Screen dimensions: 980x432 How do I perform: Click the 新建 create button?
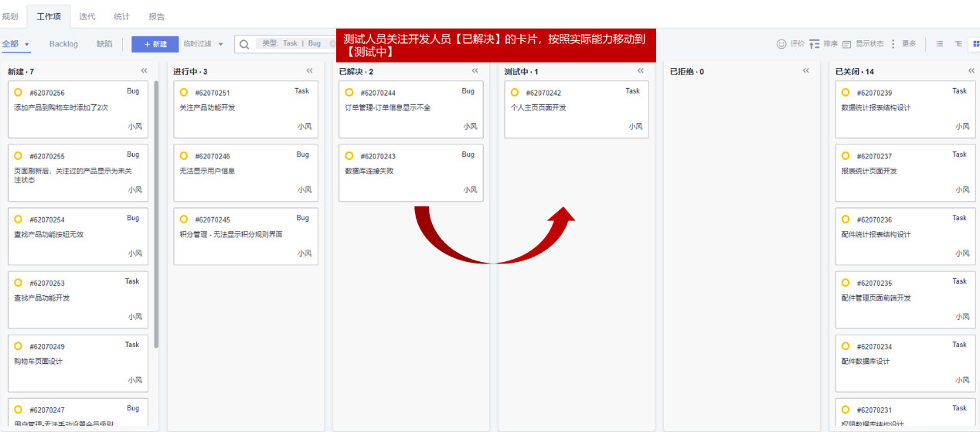[155, 44]
